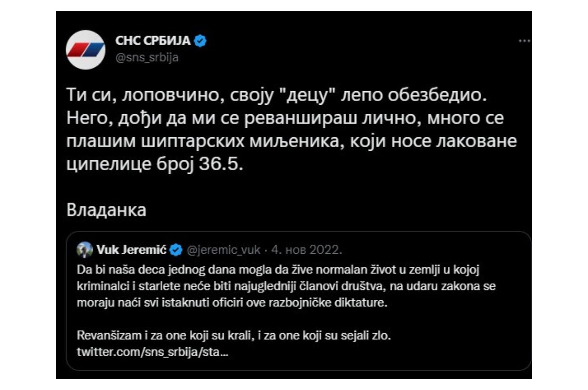The width and height of the screenshot is (588, 390).
Task: Click the СНС СРБИЈА display name
Action: (x=153, y=41)
